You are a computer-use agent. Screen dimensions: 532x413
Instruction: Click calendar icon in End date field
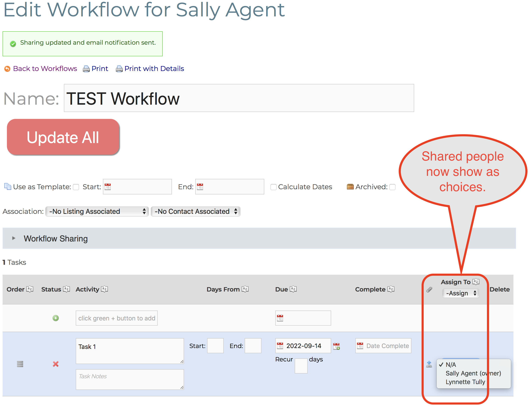[x=200, y=187]
